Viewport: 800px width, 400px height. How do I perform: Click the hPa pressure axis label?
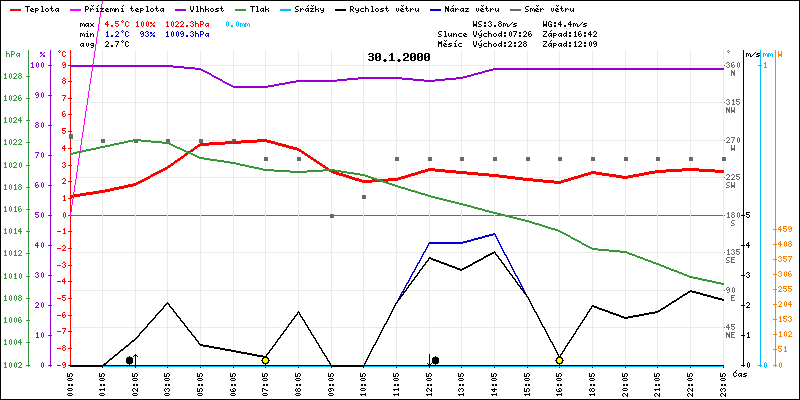coord(12,54)
